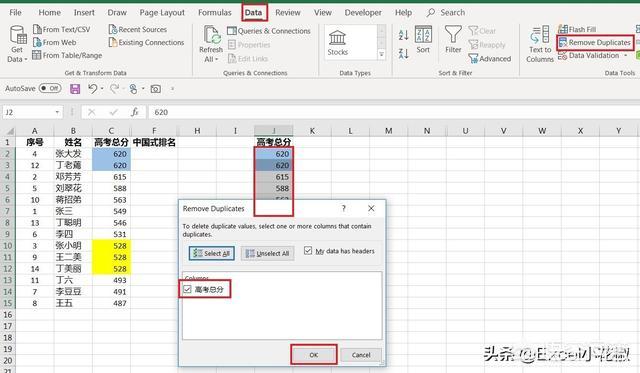Select the yellow-highlighted cell C10
This screenshot has width=640, height=373.
(111, 246)
